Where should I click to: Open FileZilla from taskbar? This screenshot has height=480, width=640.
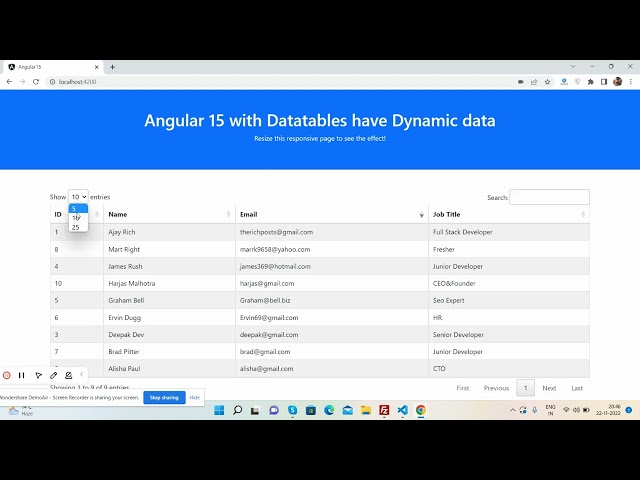[384, 410]
